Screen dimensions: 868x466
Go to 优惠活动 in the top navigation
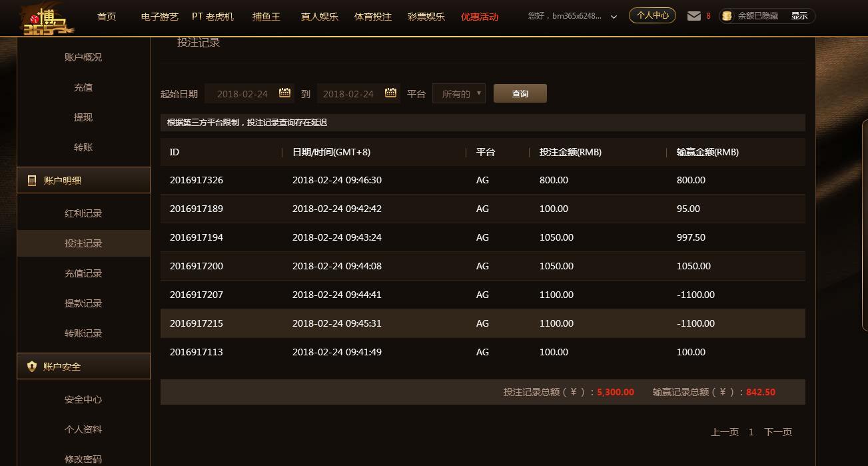click(x=480, y=17)
